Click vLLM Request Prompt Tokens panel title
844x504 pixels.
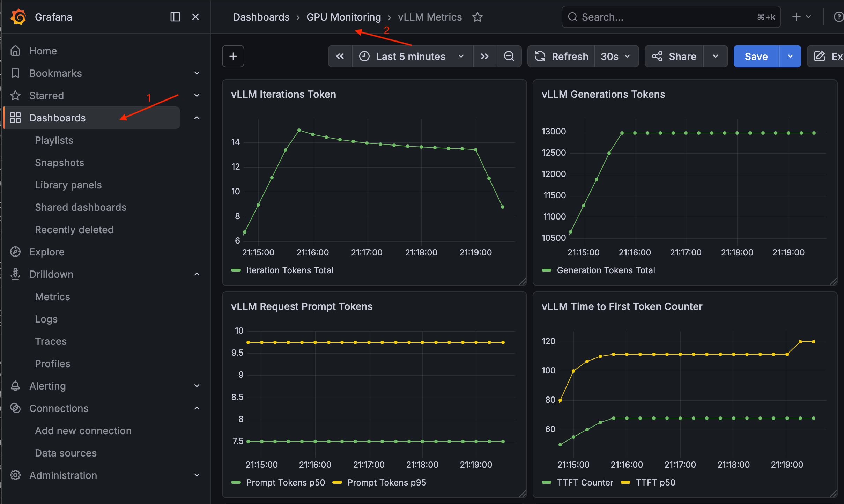click(x=302, y=306)
